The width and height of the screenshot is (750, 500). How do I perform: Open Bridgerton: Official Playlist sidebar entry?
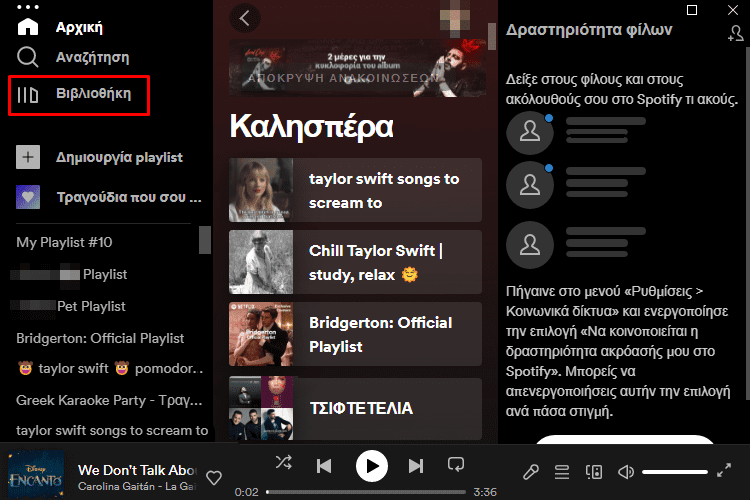tap(100, 338)
